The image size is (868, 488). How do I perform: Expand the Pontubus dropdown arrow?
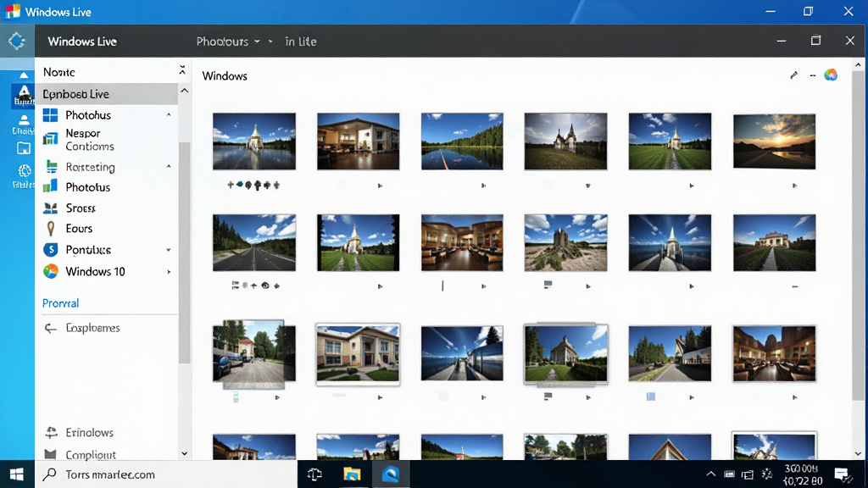169,250
